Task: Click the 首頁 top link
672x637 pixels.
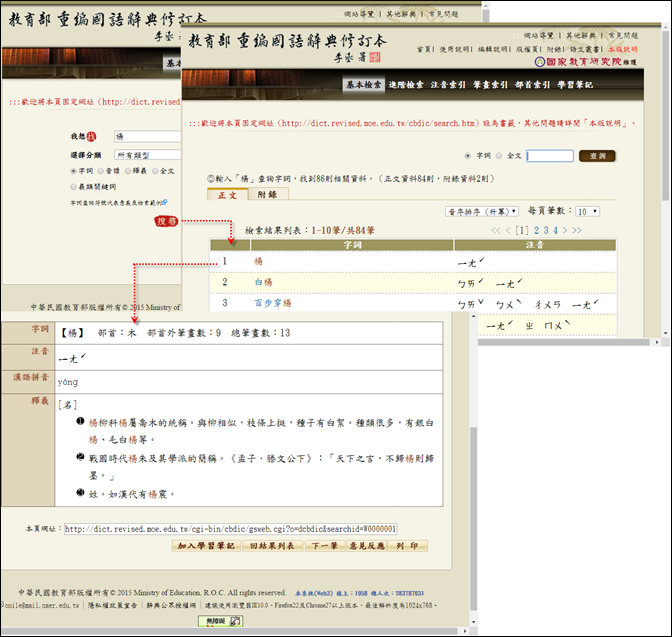Action: (x=424, y=49)
